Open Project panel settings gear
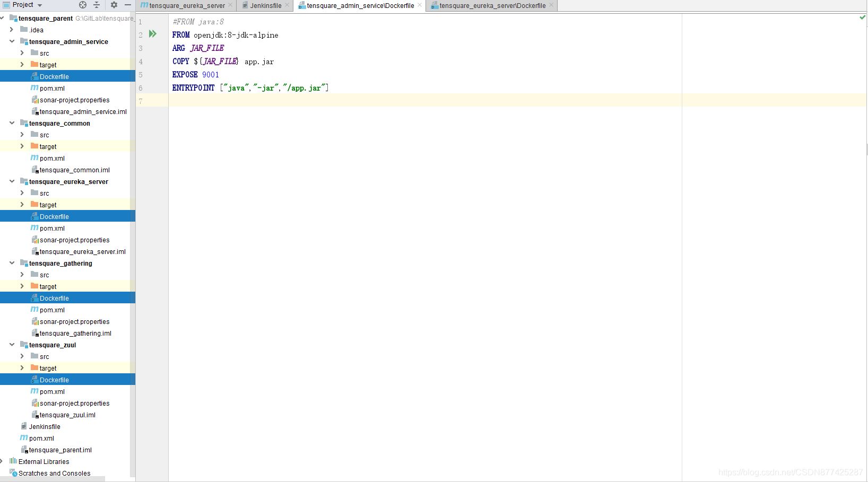Viewport: 868px width, 482px height. [x=114, y=5]
